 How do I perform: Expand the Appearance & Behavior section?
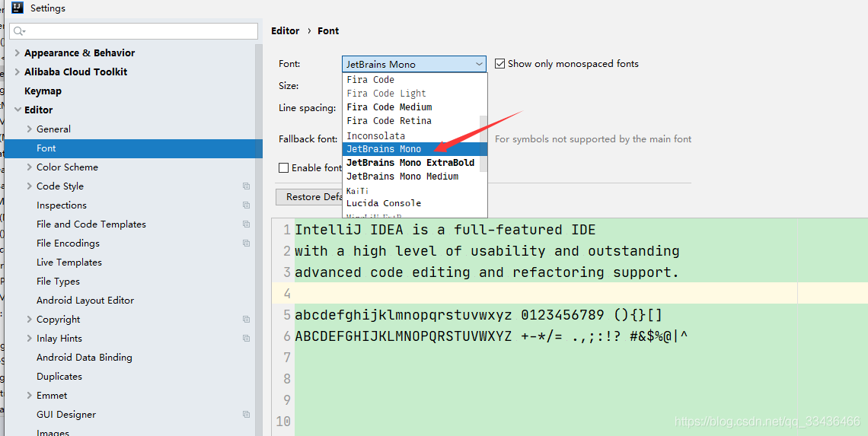[18, 53]
